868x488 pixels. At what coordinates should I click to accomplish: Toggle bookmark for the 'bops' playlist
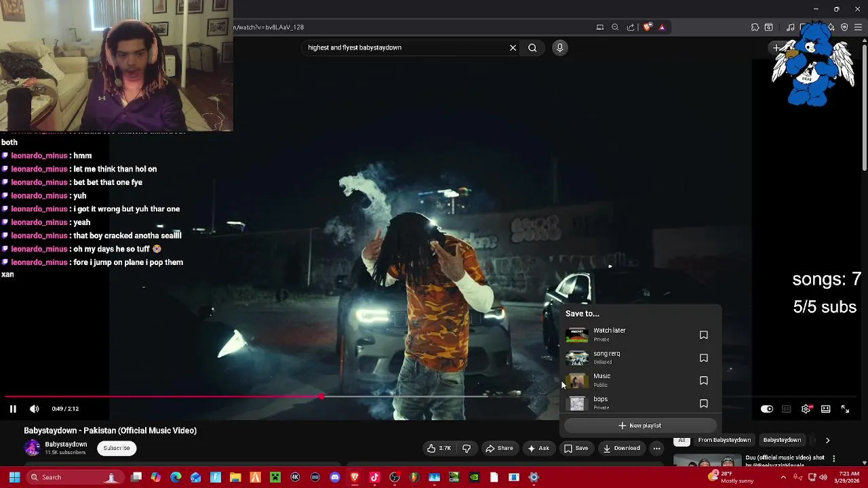tap(704, 403)
